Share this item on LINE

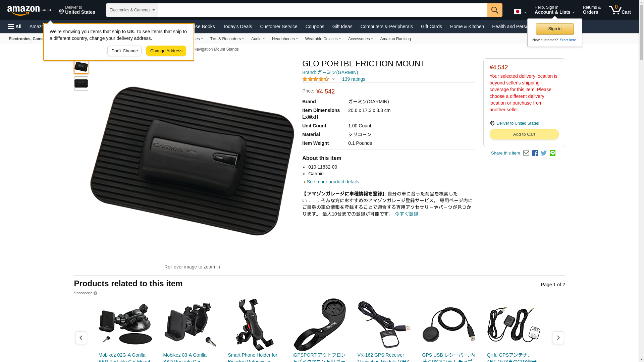pos(552,153)
